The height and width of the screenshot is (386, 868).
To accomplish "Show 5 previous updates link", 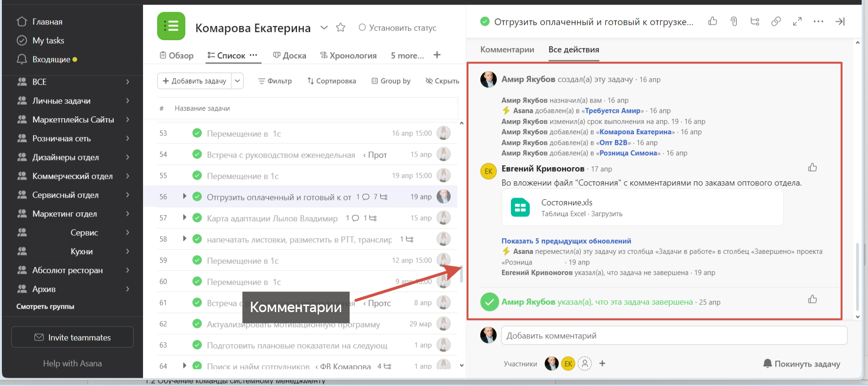I will [x=566, y=241].
